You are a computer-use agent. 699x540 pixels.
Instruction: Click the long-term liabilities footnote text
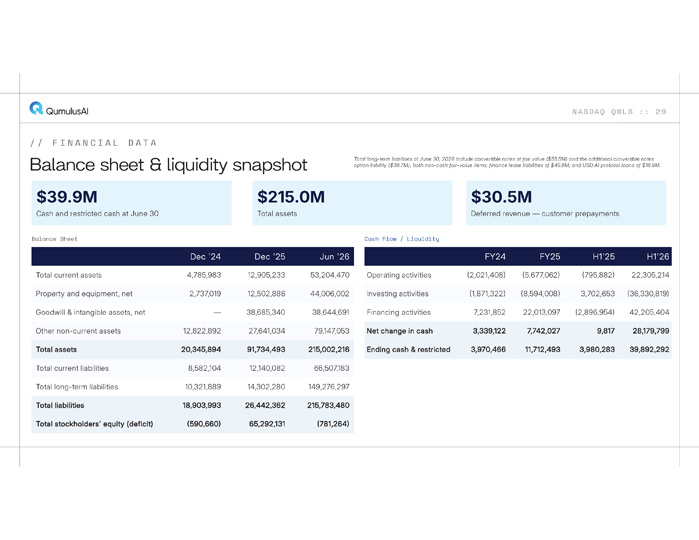click(x=507, y=162)
